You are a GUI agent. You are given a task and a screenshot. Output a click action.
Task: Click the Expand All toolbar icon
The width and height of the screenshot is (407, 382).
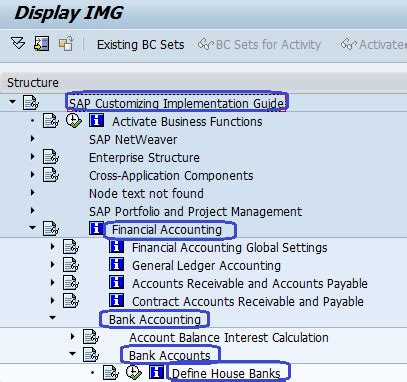(18, 43)
